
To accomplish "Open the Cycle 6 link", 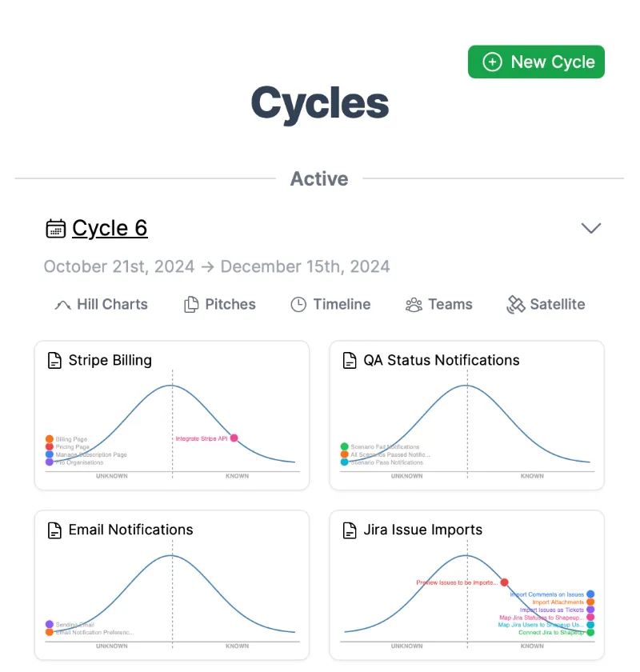I will 110,228.
